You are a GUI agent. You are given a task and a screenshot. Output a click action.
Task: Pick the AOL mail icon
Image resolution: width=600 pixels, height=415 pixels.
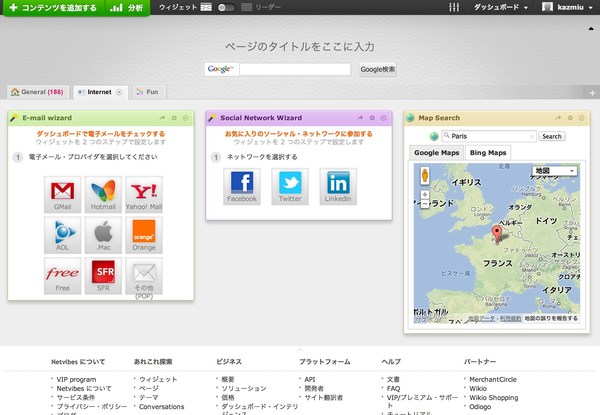pyautogui.click(x=62, y=234)
